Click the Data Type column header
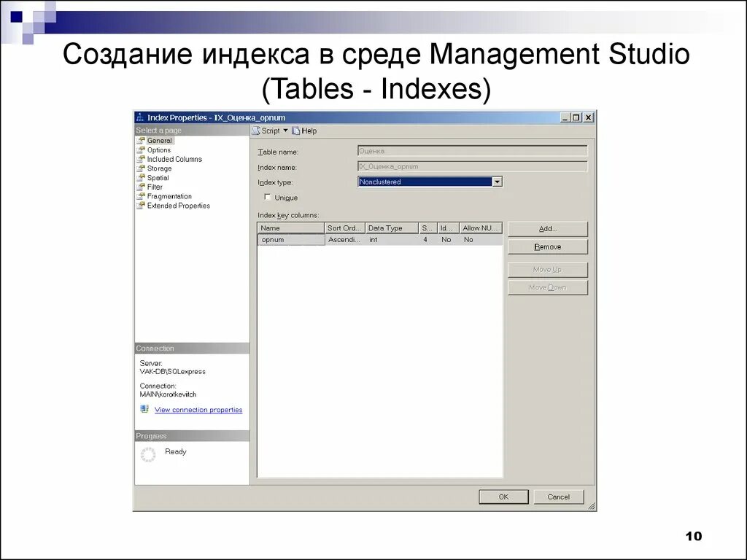Screen dimensions: 747x560 click(392, 228)
